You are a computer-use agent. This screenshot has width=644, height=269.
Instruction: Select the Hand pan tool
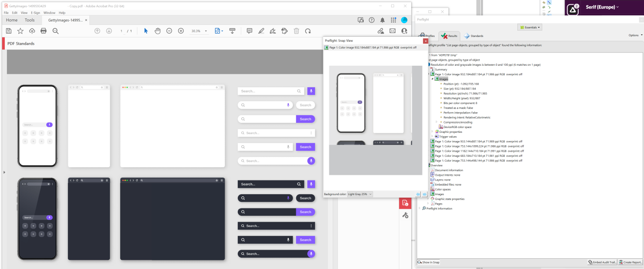(158, 31)
